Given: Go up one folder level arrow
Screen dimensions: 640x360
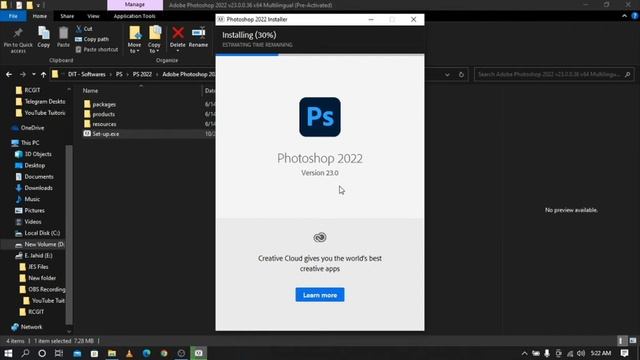Looking at the screenshot, I should [43, 75].
